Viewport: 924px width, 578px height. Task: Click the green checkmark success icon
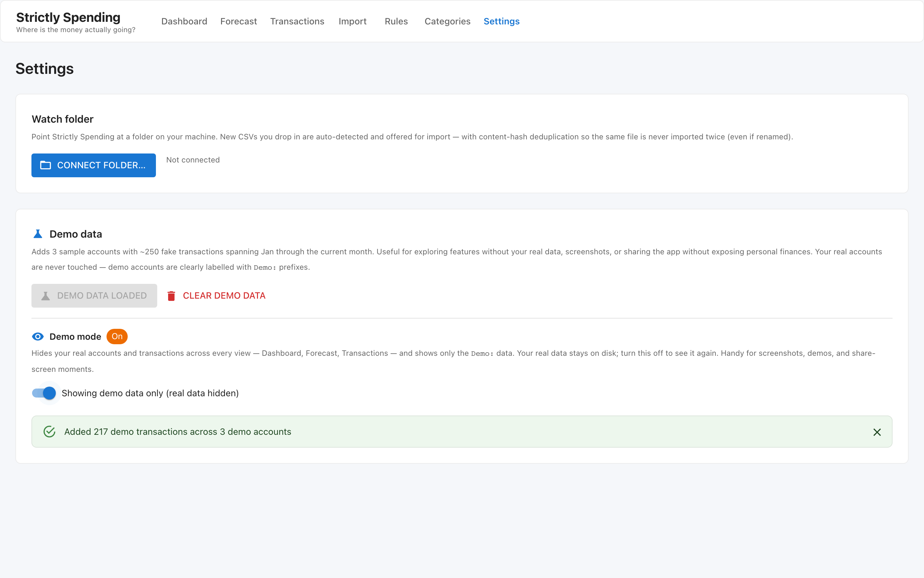[50, 432]
